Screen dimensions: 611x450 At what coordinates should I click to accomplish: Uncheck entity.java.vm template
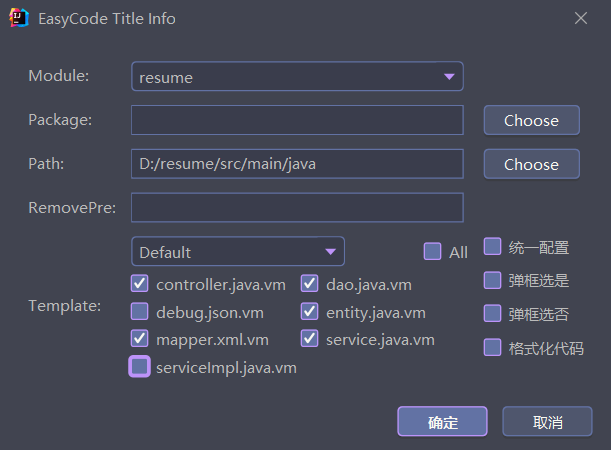pos(310,312)
